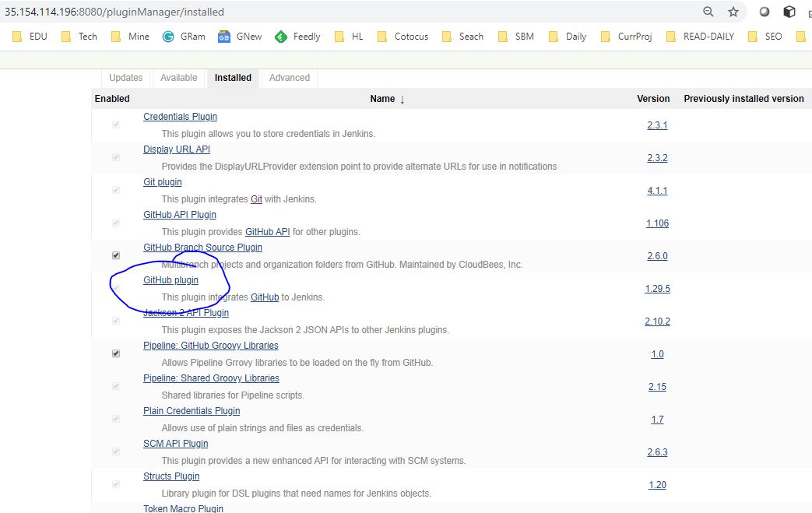
Task: Click the zoom magnifier icon in address bar
Action: [x=708, y=12]
